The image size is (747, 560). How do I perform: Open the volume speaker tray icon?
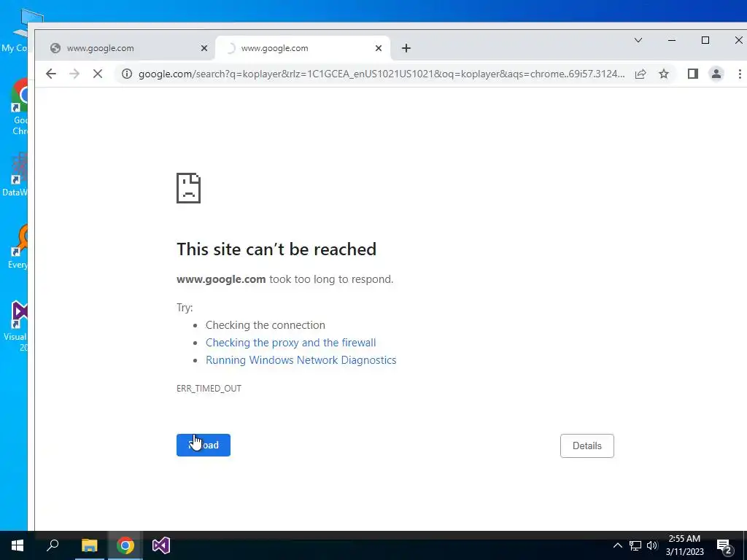coord(652,545)
